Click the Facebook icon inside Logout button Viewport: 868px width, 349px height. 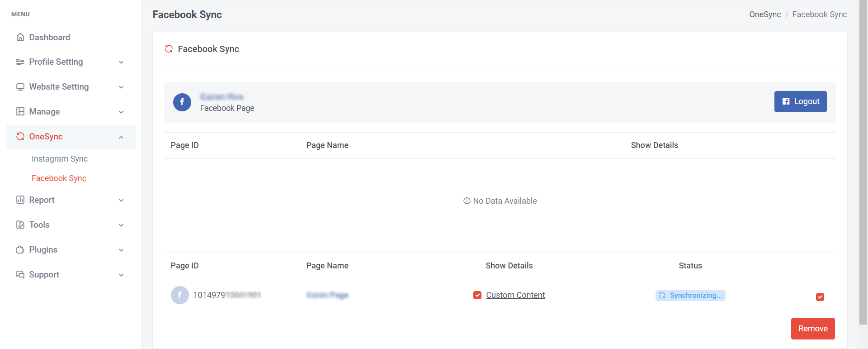pos(786,101)
